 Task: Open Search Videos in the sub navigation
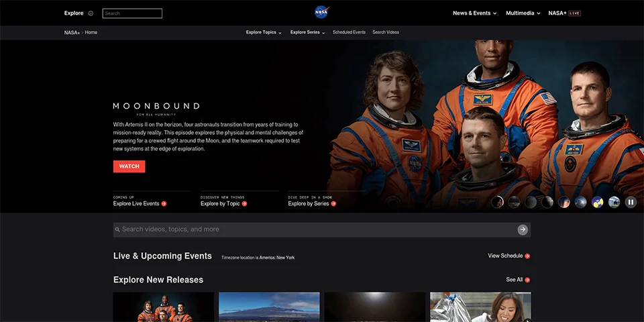(x=386, y=32)
